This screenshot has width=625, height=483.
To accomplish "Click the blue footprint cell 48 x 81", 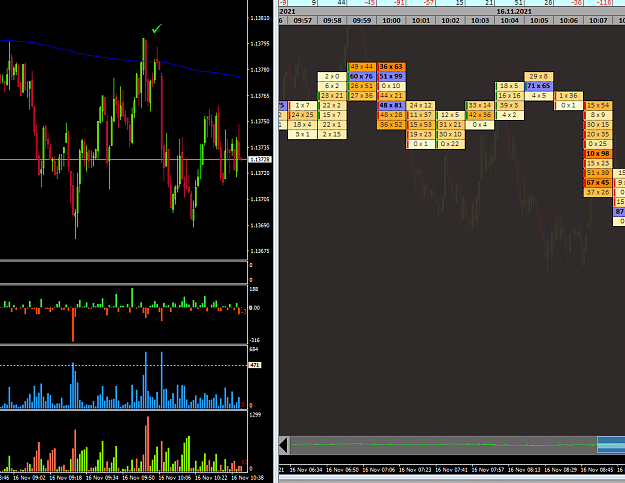I will coord(391,105).
